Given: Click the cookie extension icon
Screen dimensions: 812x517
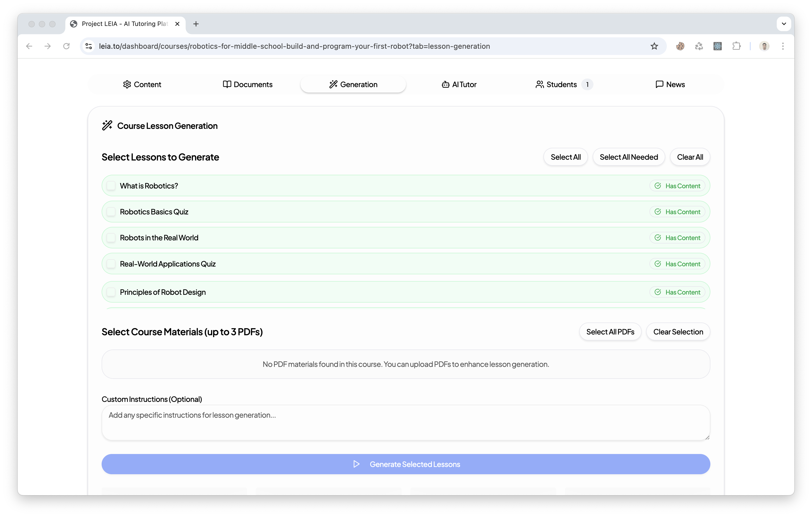Looking at the screenshot, I should coord(680,46).
